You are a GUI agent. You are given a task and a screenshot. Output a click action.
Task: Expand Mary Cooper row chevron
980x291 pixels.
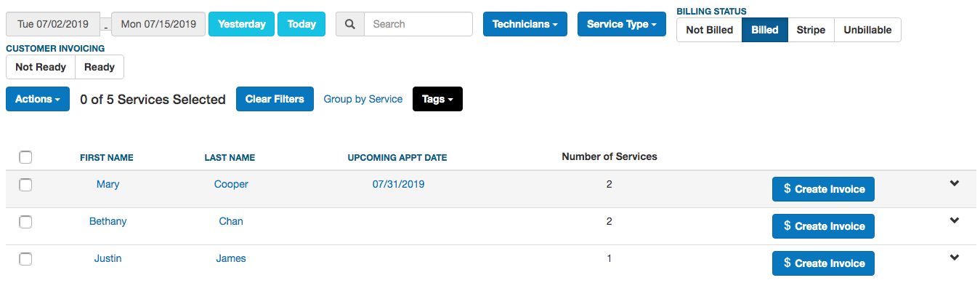click(955, 183)
